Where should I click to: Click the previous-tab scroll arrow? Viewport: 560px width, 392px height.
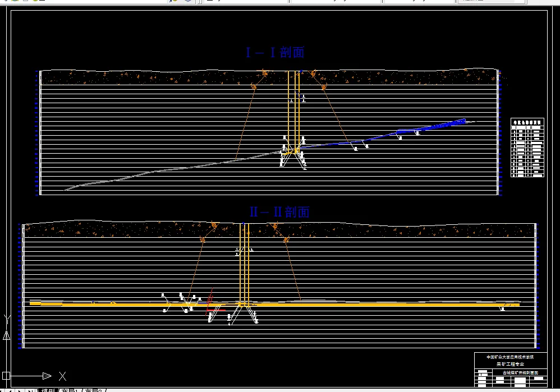tap(10, 390)
